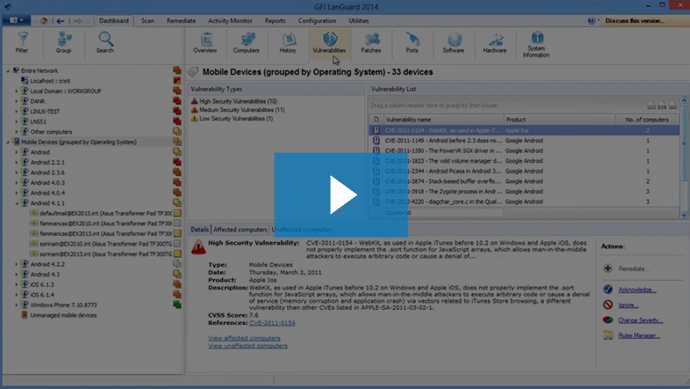Click Discuss this version link

tap(635, 21)
